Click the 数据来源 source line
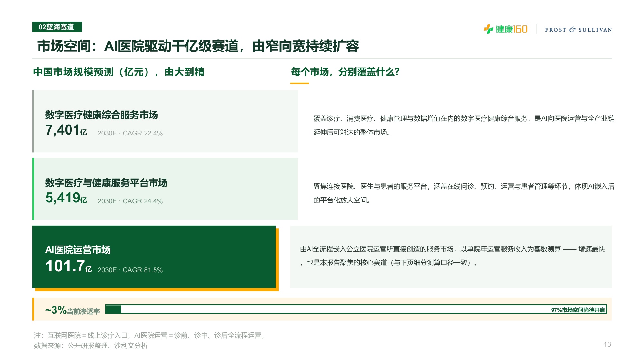This screenshot has width=644, height=362. pos(91,346)
